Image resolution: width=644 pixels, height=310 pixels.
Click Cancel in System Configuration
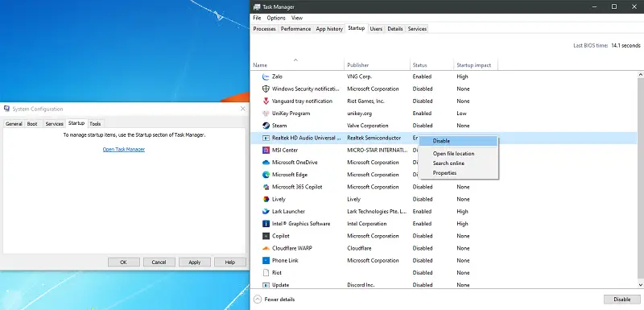(x=159, y=262)
